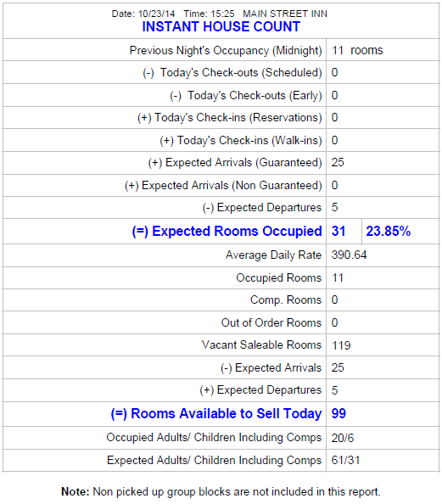Click Expected Arrivals (Non Guaranteed) label
Viewport: 442px width, 504px height.
pyautogui.click(x=223, y=186)
